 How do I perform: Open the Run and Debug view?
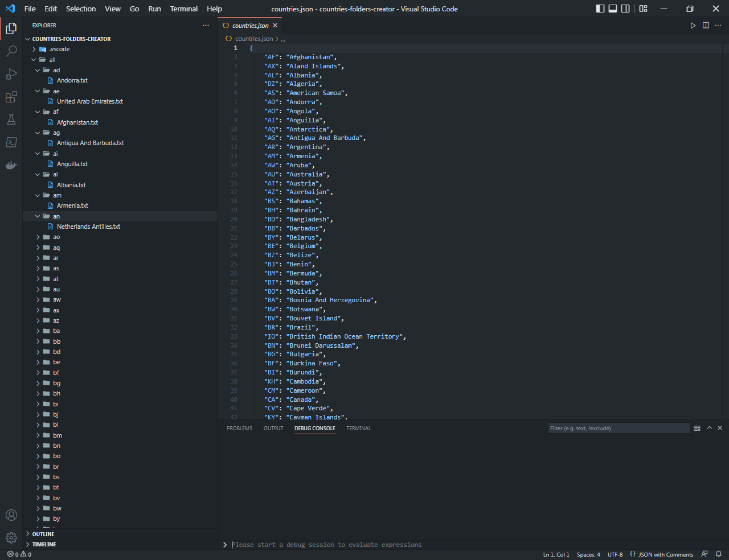coord(11,74)
